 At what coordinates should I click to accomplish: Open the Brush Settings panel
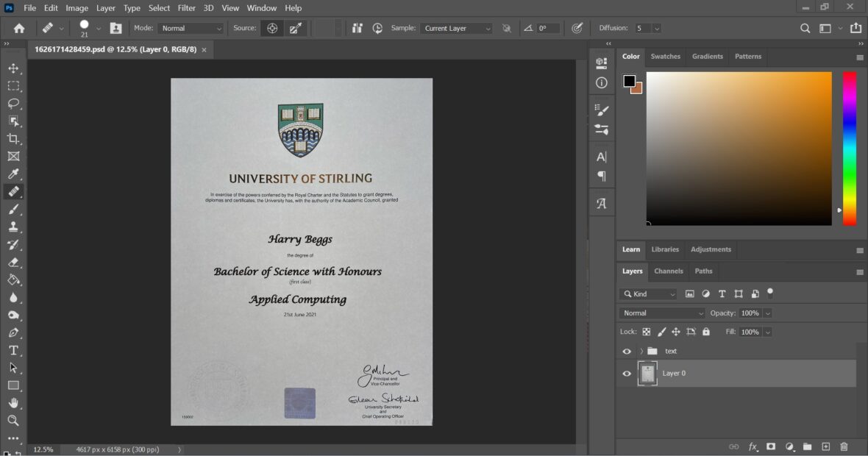tap(601, 108)
